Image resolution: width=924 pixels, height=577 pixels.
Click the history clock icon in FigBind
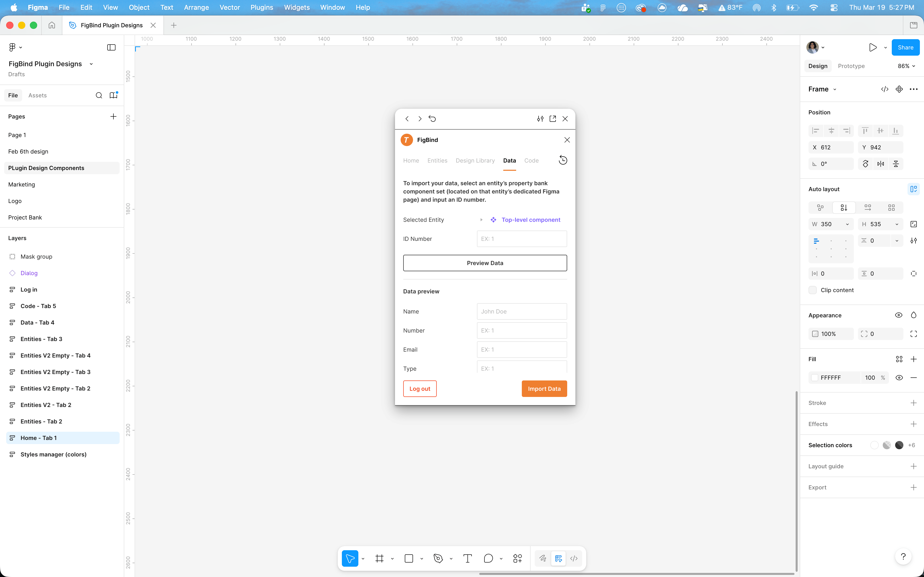pyautogui.click(x=563, y=160)
